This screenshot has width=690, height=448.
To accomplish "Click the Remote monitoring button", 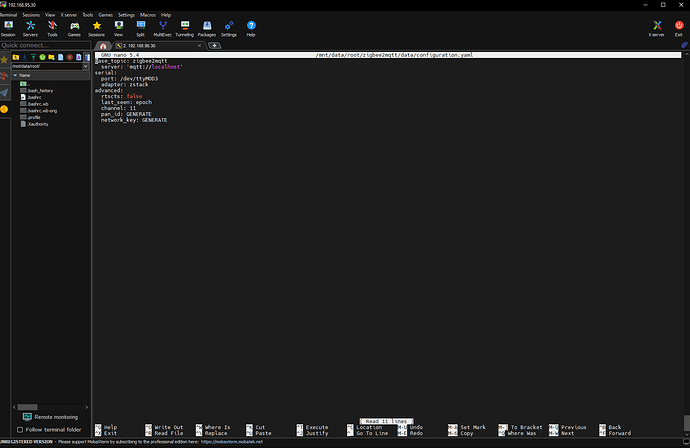I will [50, 417].
